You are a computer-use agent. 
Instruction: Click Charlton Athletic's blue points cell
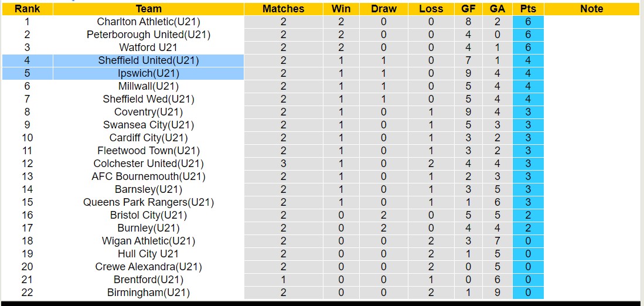click(528, 22)
